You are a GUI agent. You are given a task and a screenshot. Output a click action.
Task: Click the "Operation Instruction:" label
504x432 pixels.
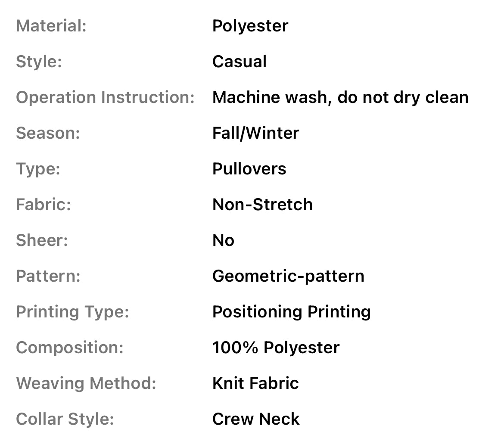pyautogui.click(x=105, y=97)
